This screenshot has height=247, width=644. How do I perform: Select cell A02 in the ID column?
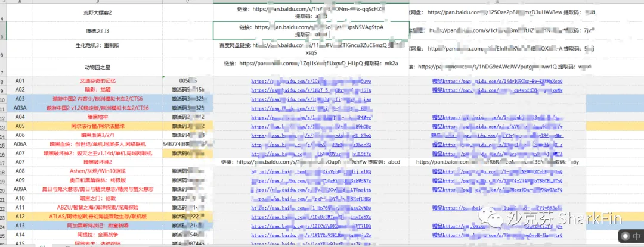pos(20,89)
